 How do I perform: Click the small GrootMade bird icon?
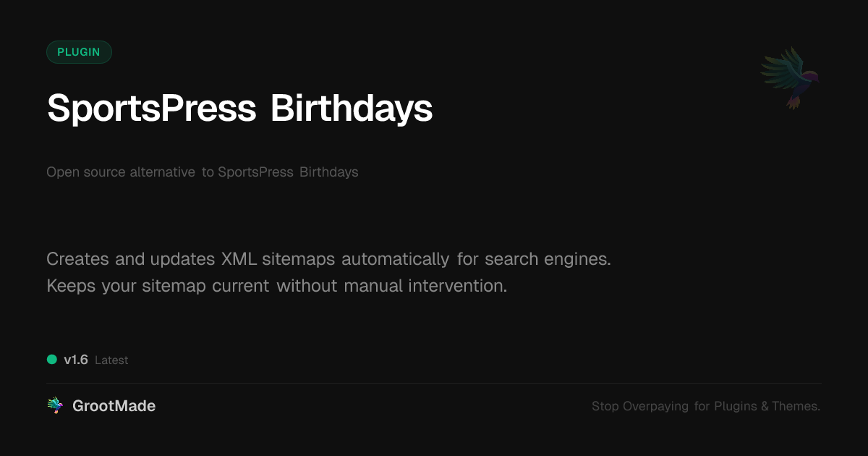point(55,406)
